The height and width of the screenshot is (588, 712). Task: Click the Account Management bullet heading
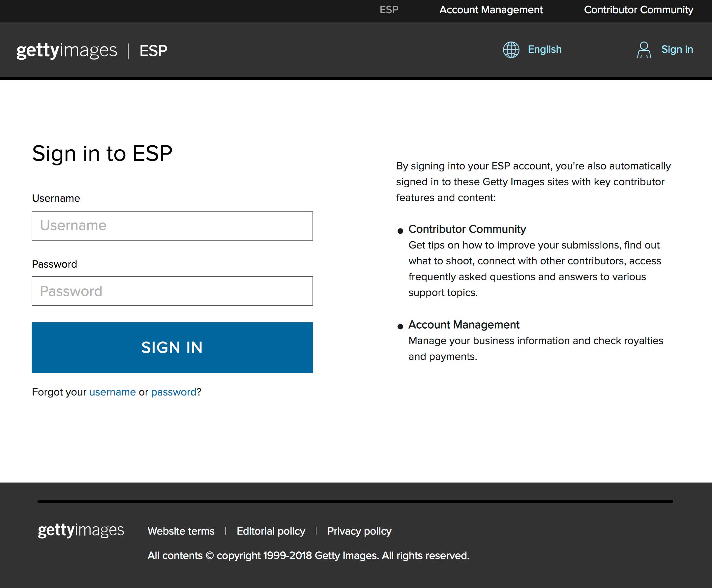pyautogui.click(x=463, y=324)
